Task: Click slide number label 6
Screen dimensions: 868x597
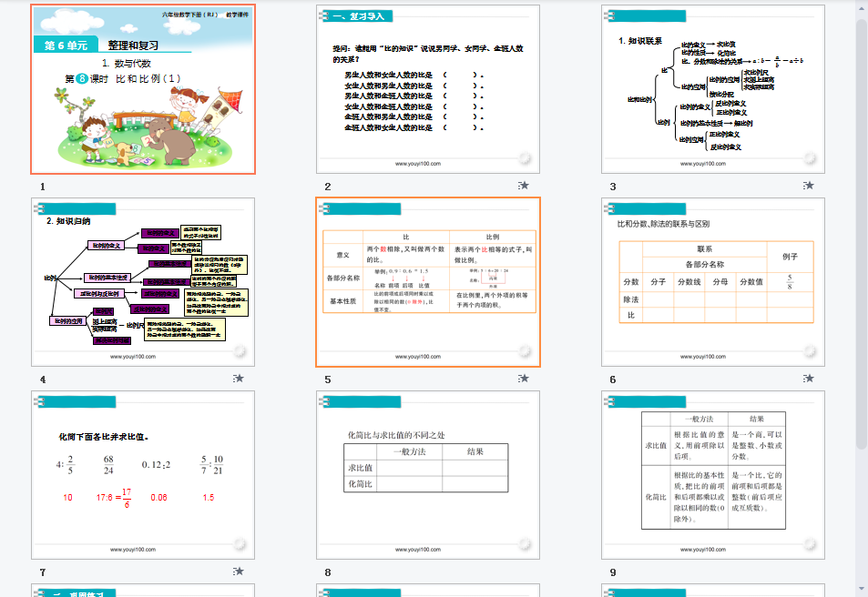Action: [x=613, y=379]
